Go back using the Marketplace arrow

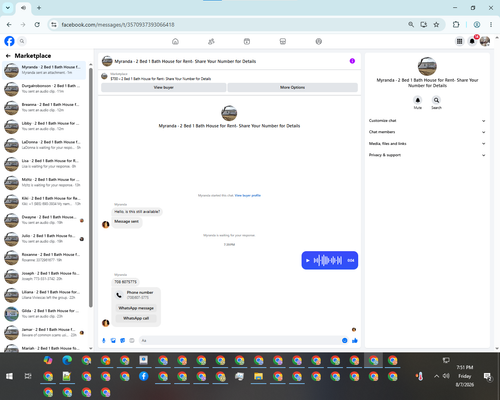pyautogui.click(x=8, y=56)
